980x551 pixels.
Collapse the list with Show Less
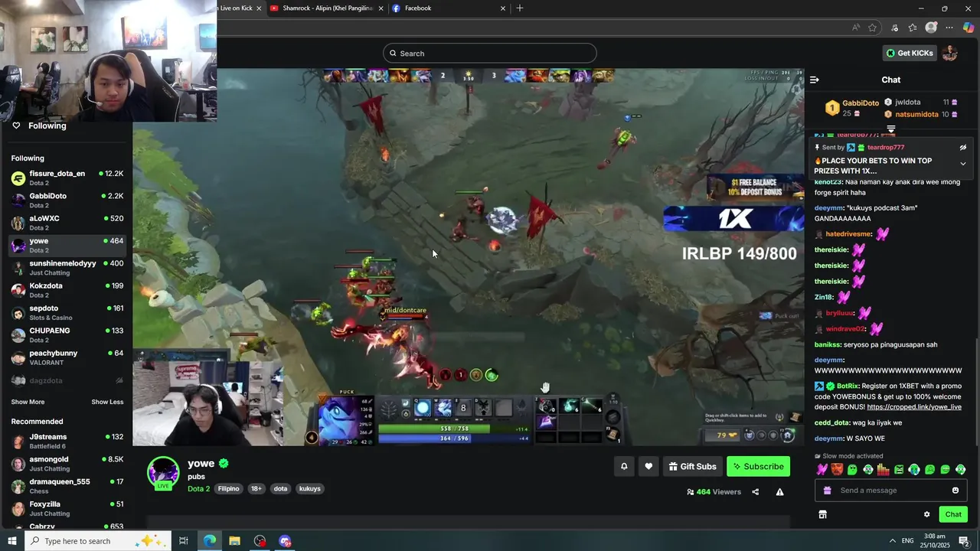[x=107, y=402]
